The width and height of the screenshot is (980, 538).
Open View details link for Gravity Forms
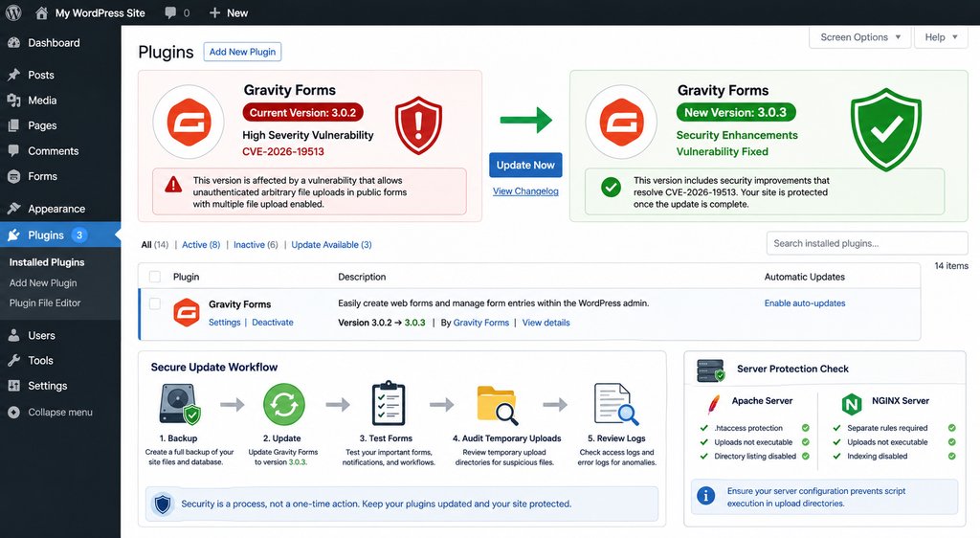pos(546,323)
